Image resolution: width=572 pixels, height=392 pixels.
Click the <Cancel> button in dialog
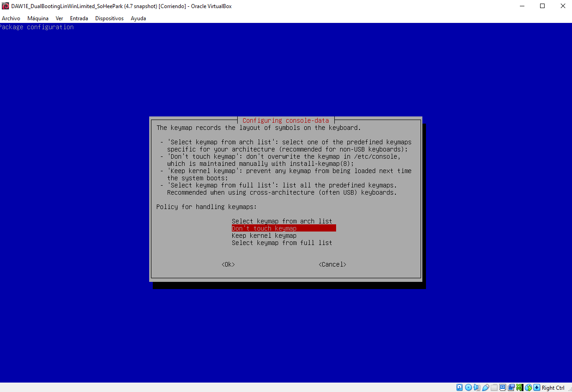(333, 264)
